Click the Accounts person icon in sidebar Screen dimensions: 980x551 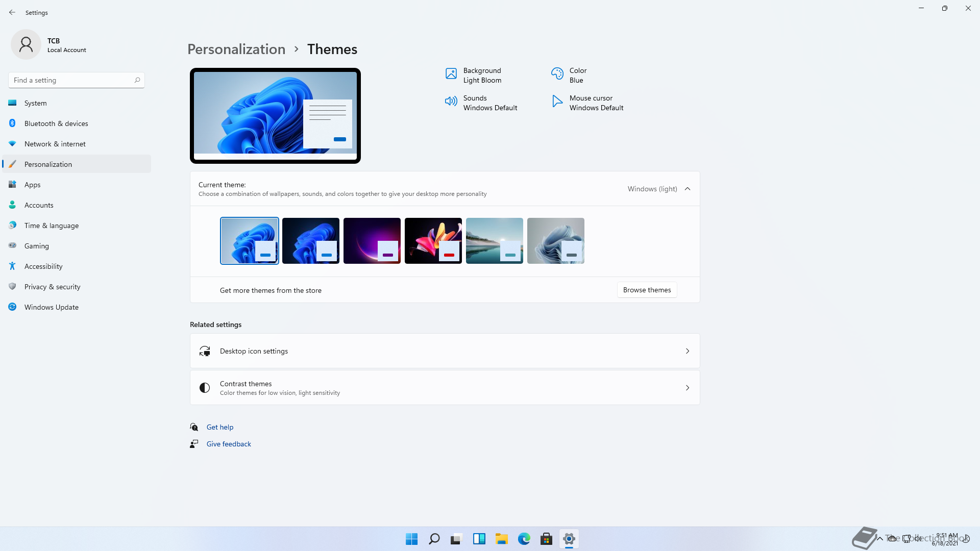tap(12, 205)
